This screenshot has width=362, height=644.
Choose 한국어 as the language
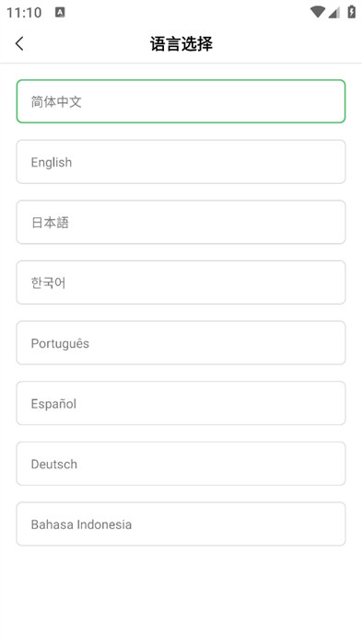tap(181, 282)
